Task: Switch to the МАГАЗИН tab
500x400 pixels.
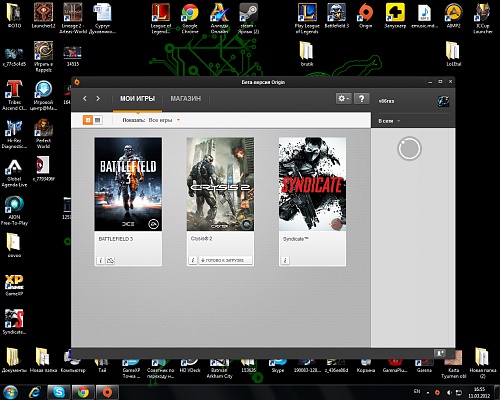Action: pos(186,99)
